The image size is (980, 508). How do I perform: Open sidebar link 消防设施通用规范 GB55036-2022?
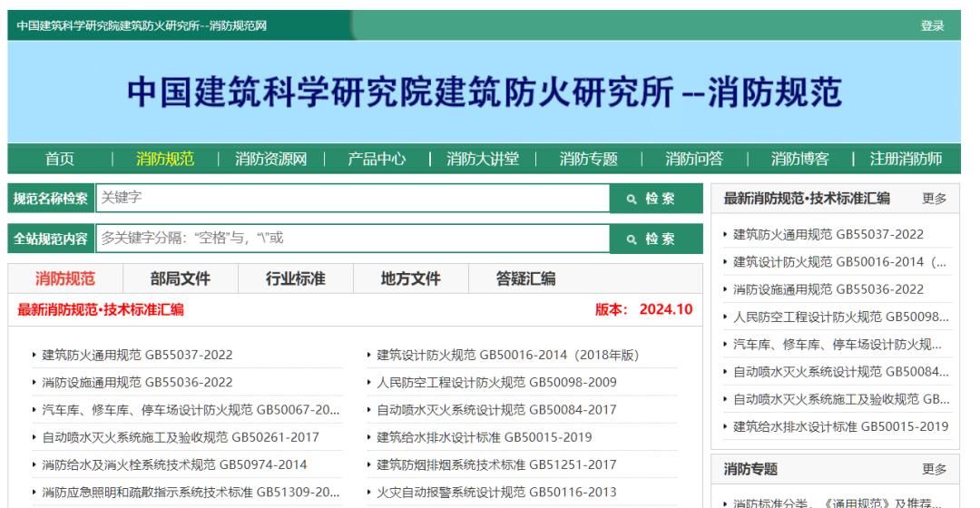click(x=828, y=289)
